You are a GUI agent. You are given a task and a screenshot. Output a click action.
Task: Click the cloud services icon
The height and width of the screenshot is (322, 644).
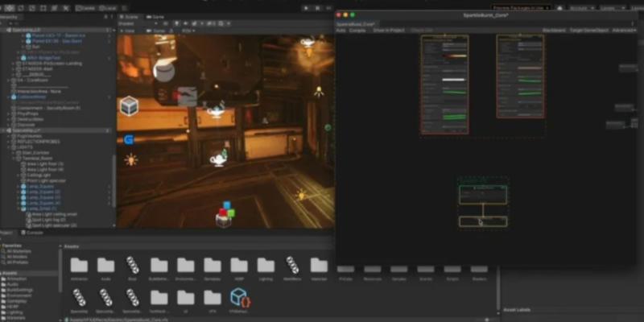point(559,8)
